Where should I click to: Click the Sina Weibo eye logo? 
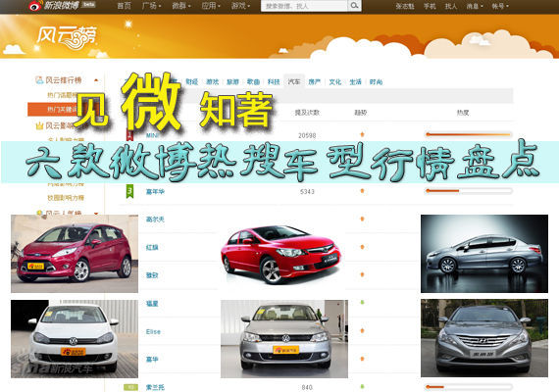pos(35,6)
